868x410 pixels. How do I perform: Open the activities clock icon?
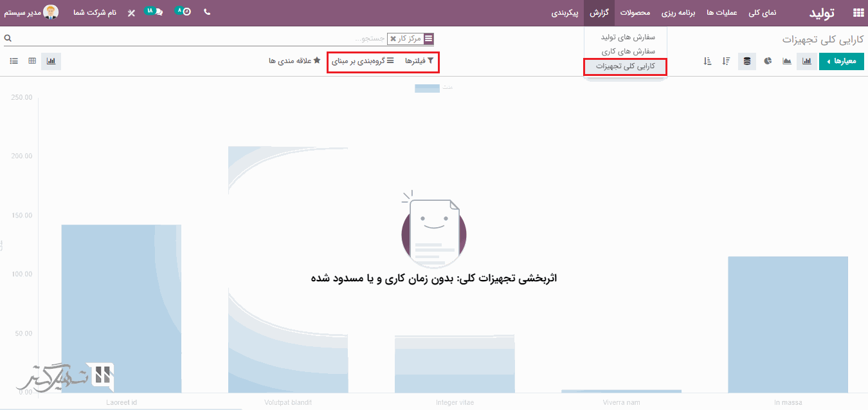pyautogui.click(x=185, y=12)
